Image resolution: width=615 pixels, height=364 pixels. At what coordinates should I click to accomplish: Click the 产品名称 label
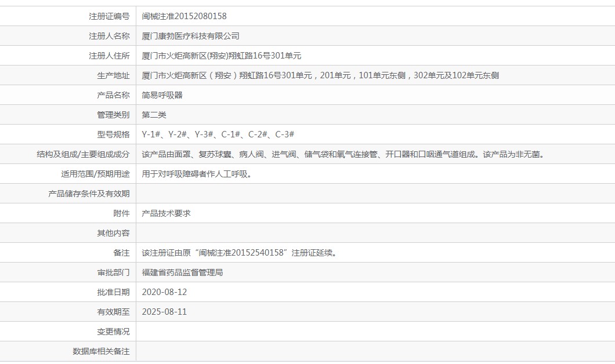tap(113, 95)
